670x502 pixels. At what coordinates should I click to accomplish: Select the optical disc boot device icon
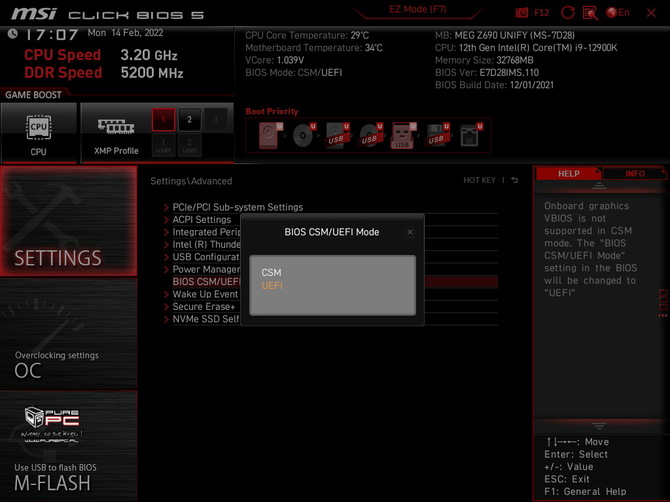click(x=303, y=136)
